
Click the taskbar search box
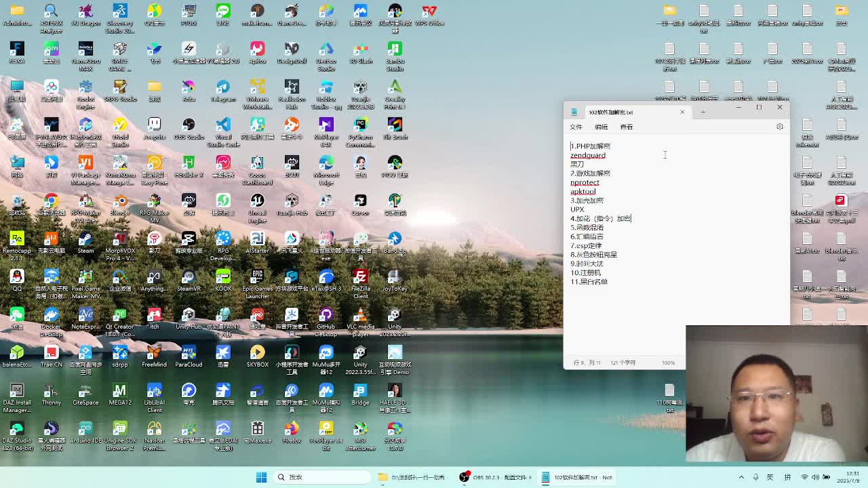tap(322, 477)
